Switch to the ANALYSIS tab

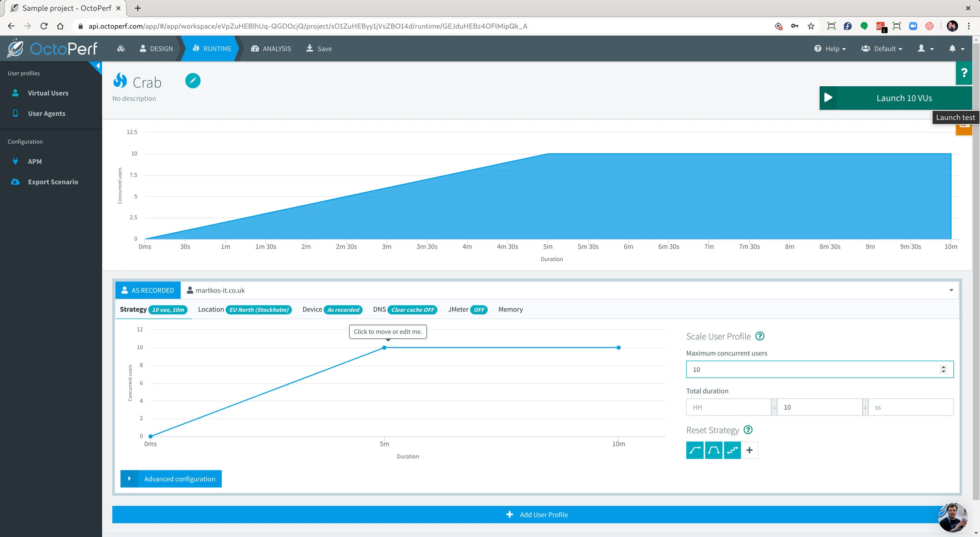coord(271,48)
